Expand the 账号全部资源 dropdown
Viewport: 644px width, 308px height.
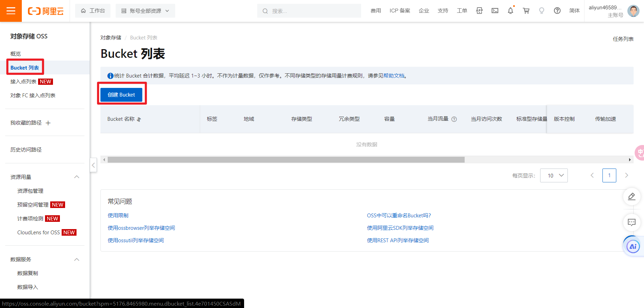click(145, 11)
